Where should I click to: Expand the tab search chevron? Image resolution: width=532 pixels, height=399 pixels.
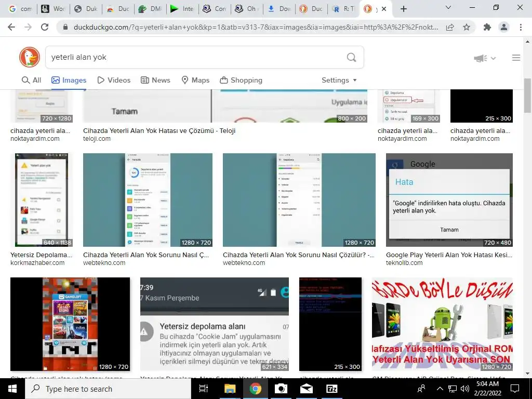coord(448,7)
